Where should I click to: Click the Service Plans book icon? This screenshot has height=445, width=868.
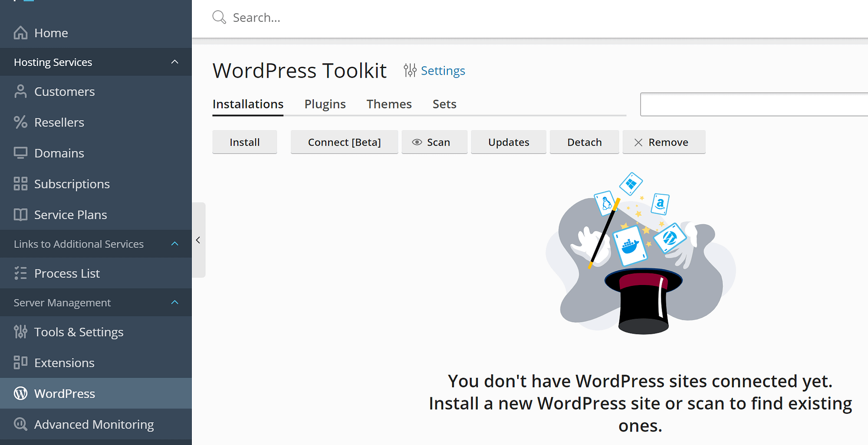(x=20, y=215)
